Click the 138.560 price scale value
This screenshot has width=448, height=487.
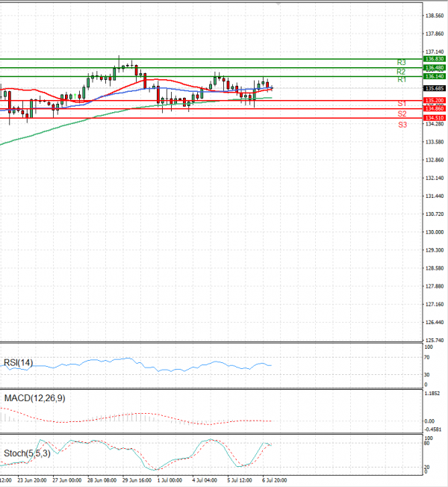tap(435, 16)
